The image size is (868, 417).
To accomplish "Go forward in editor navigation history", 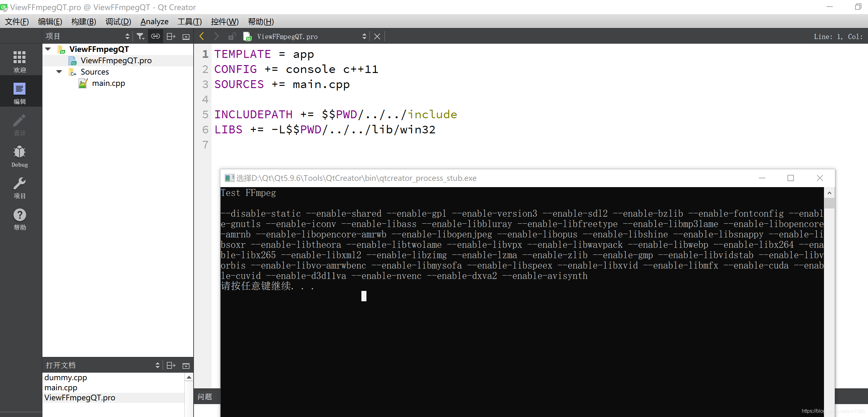I will coord(216,36).
